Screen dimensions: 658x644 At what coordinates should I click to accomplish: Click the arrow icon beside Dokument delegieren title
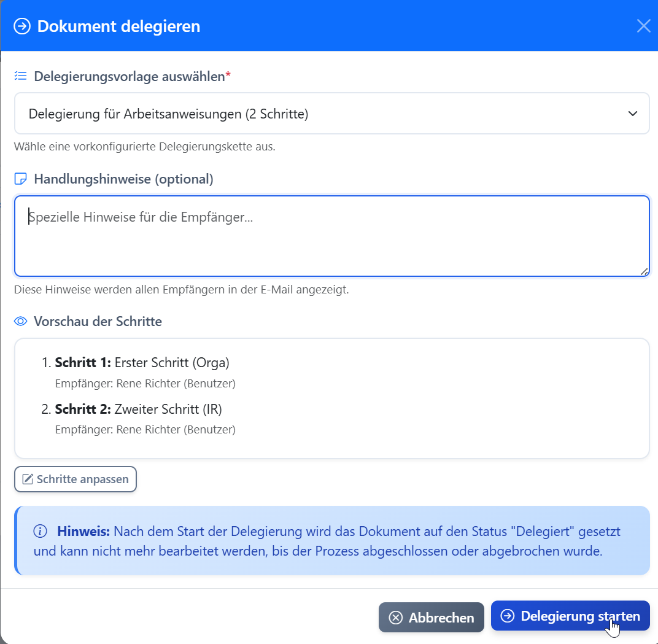point(21,26)
